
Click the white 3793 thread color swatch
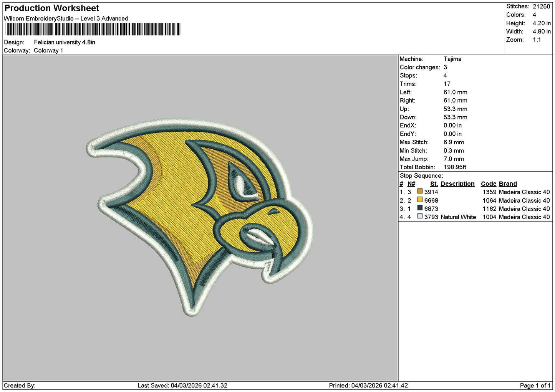420,217
